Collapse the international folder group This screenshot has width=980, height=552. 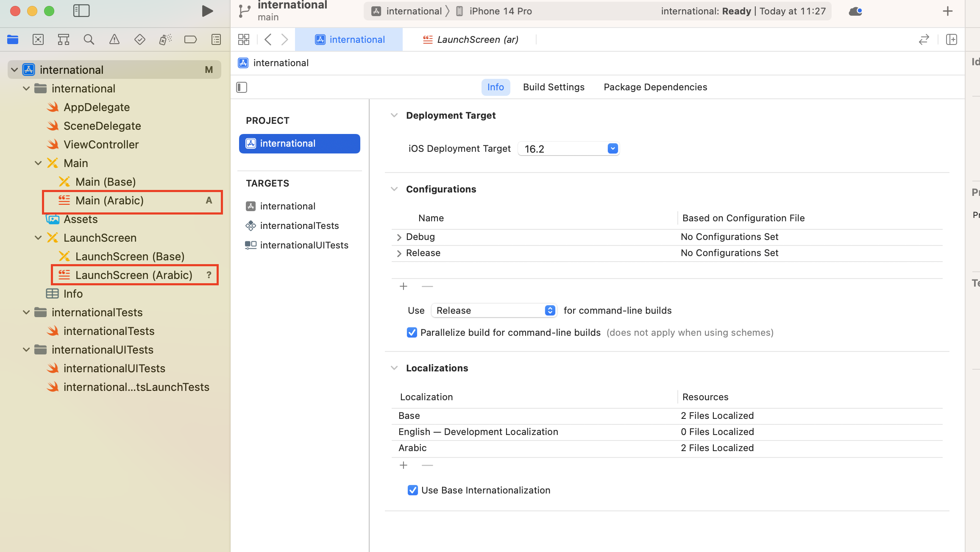pyautogui.click(x=26, y=88)
